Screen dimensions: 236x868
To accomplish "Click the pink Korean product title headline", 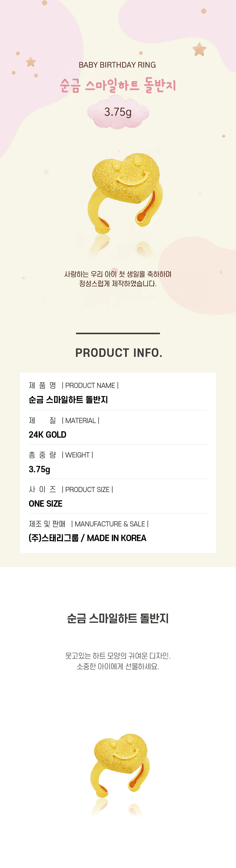I will 118,85.
